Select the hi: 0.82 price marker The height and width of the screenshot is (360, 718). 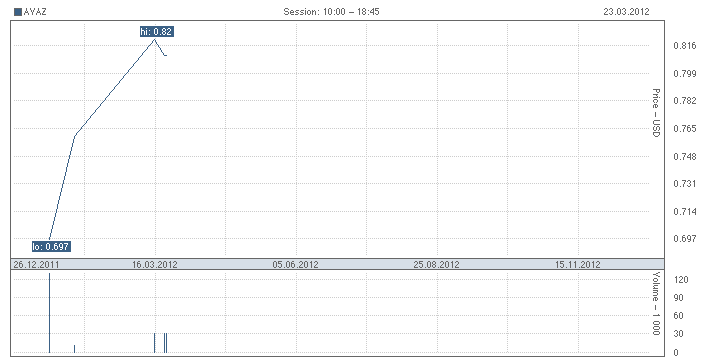[x=157, y=32]
